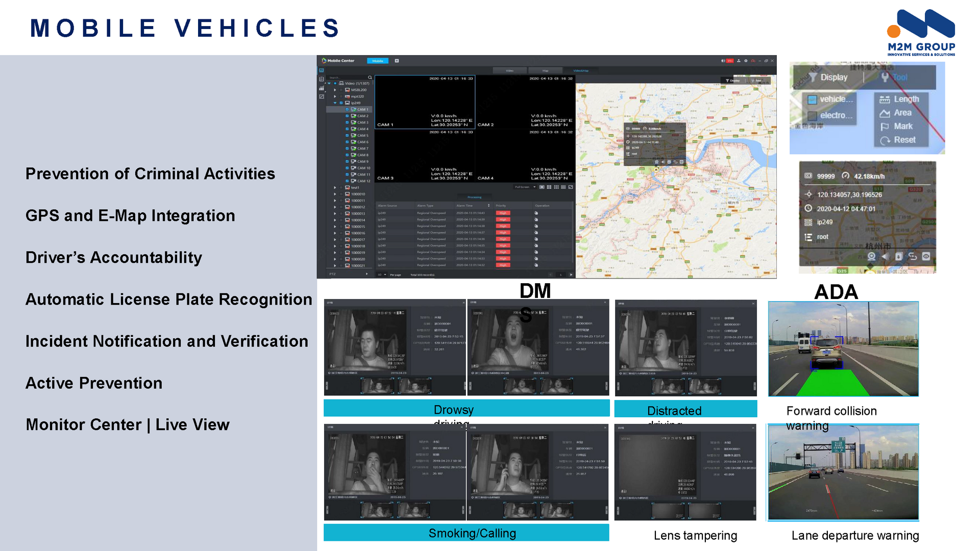Click the search magnifier in device tree
This screenshot has height=551, width=980.
(370, 78)
